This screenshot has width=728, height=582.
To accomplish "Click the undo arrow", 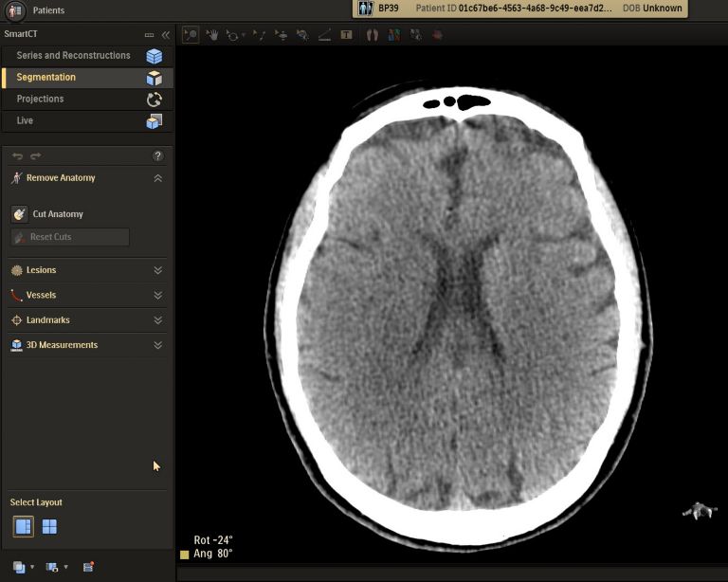I will (18, 156).
